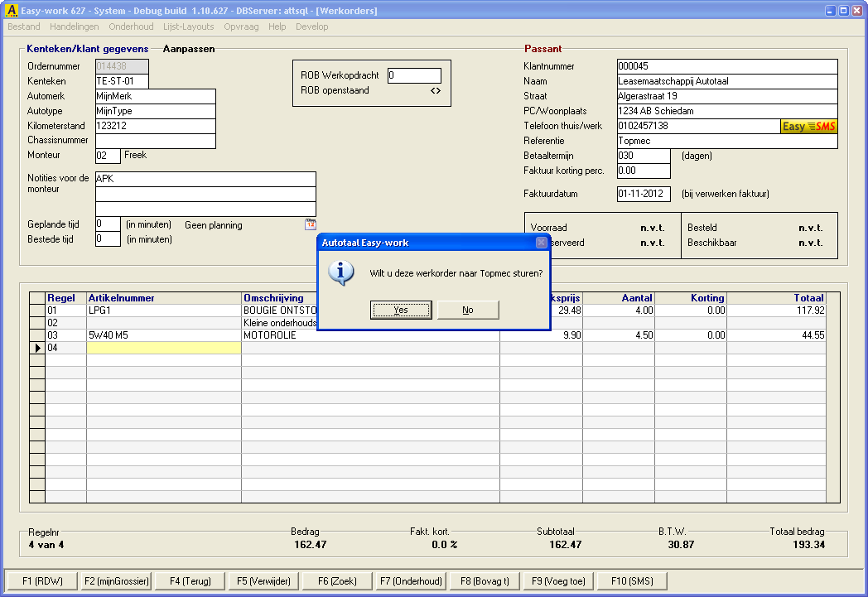Image resolution: width=868 pixels, height=597 pixels.
Task: Click the Easy-work application title icon
Action: click(x=11, y=11)
